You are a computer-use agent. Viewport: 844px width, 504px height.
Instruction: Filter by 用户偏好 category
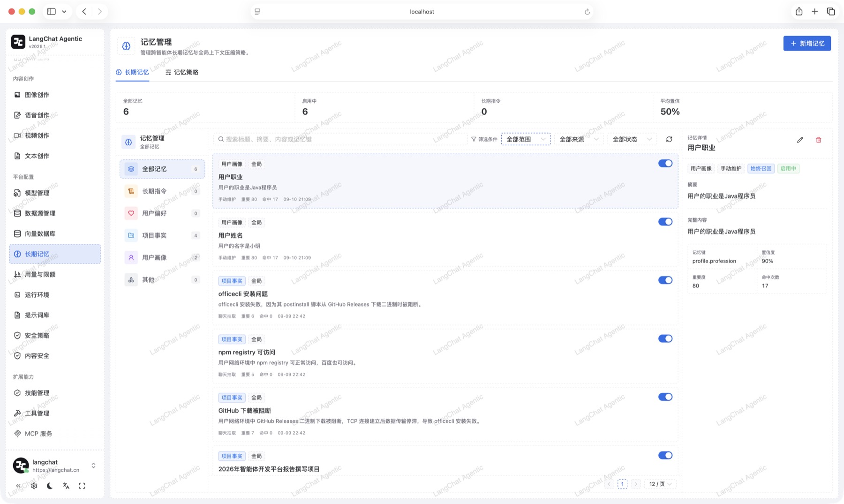(x=162, y=213)
